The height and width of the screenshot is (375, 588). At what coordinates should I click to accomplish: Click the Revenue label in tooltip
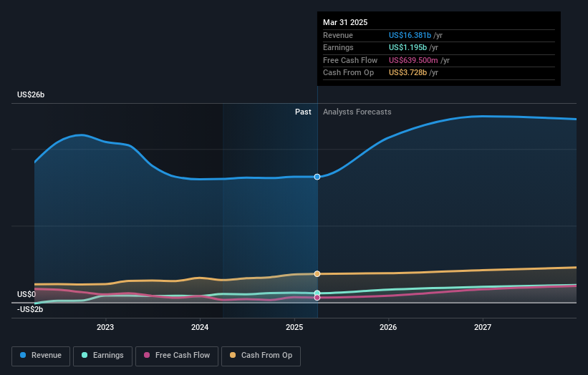(338, 35)
